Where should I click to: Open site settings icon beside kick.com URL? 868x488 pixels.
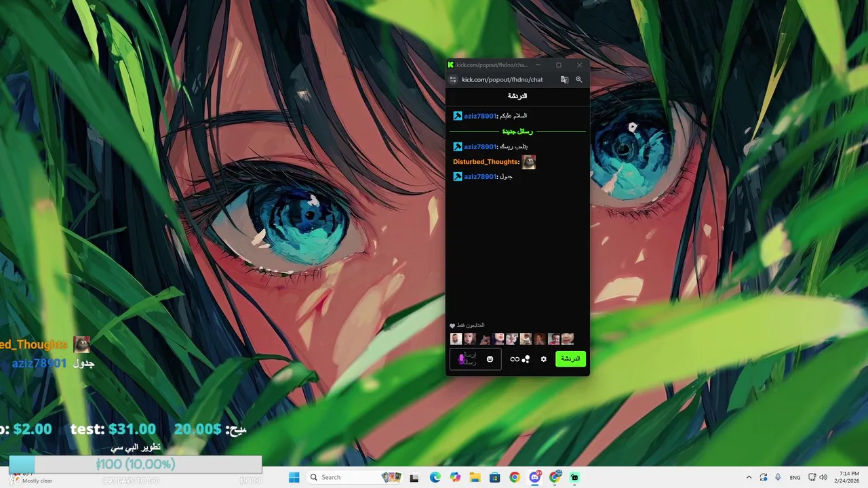[x=453, y=79]
